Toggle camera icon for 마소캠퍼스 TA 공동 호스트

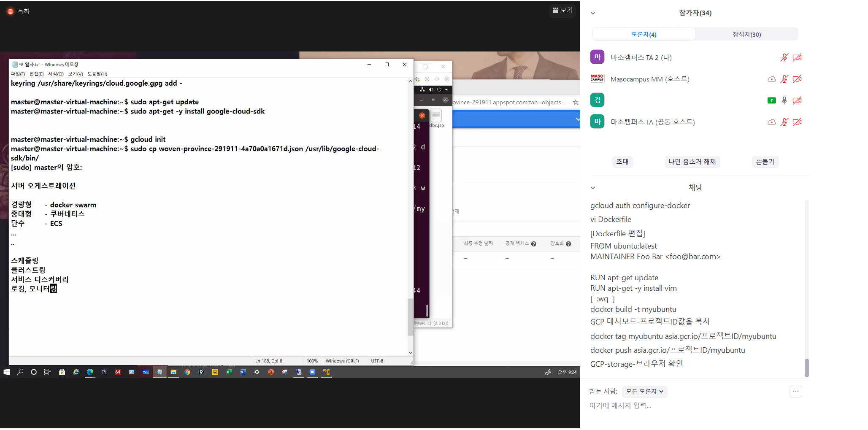pyautogui.click(x=797, y=122)
